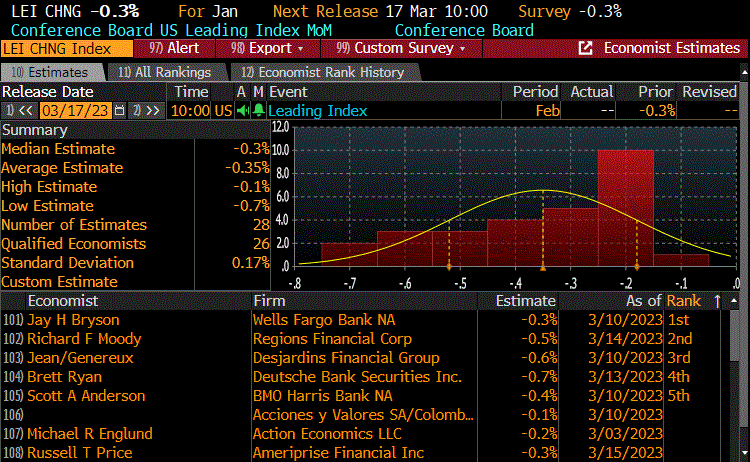Click Ameriprise Financial Inc firm
This screenshot has height=462, width=750.
coord(339,453)
